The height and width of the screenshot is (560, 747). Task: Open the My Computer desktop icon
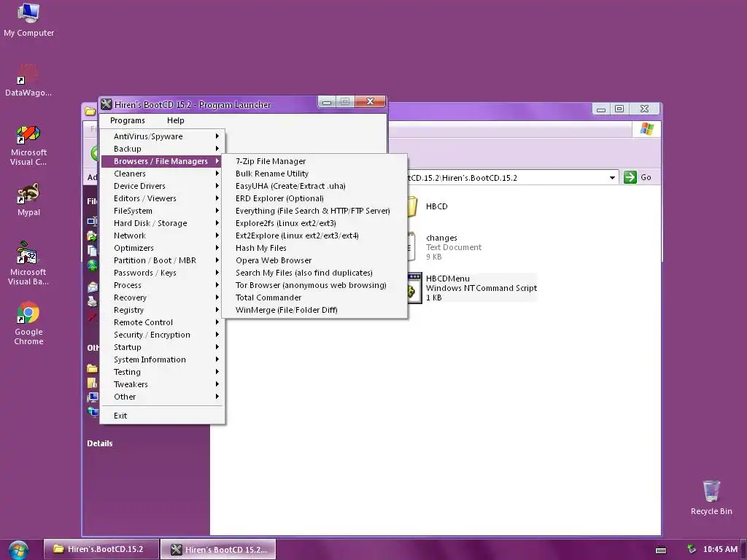point(28,19)
